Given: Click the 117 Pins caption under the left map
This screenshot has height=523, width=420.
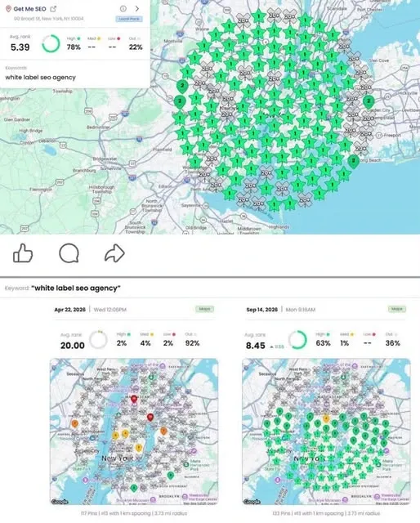Looking at the screenshot, I should [134, 513].
